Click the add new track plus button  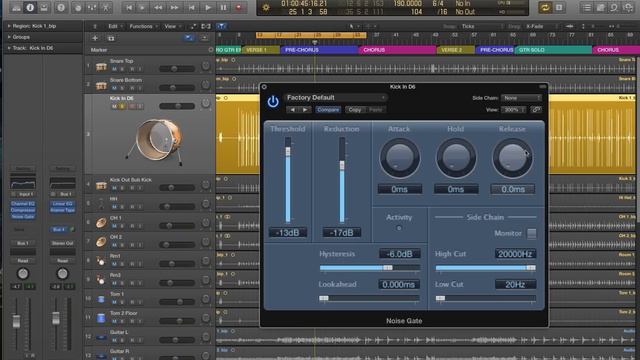[95, 38]
